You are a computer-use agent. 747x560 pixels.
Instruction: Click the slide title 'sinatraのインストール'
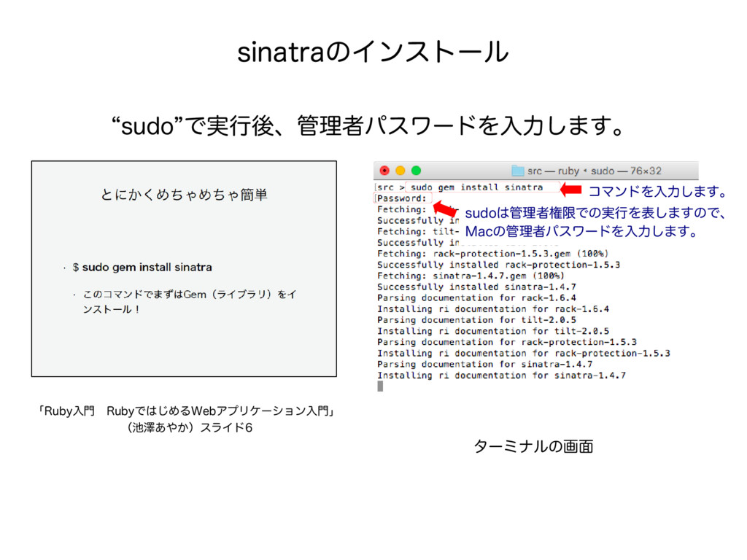[373, 52]
